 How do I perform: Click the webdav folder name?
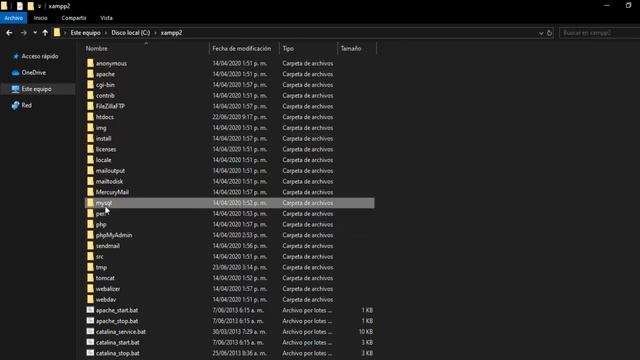pos(106,300)
